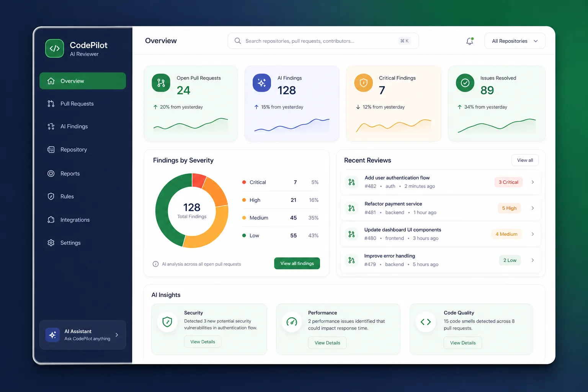588x392 pixels.
Task: Open Settings in the sidebar
Action: (x=83, y=243)
